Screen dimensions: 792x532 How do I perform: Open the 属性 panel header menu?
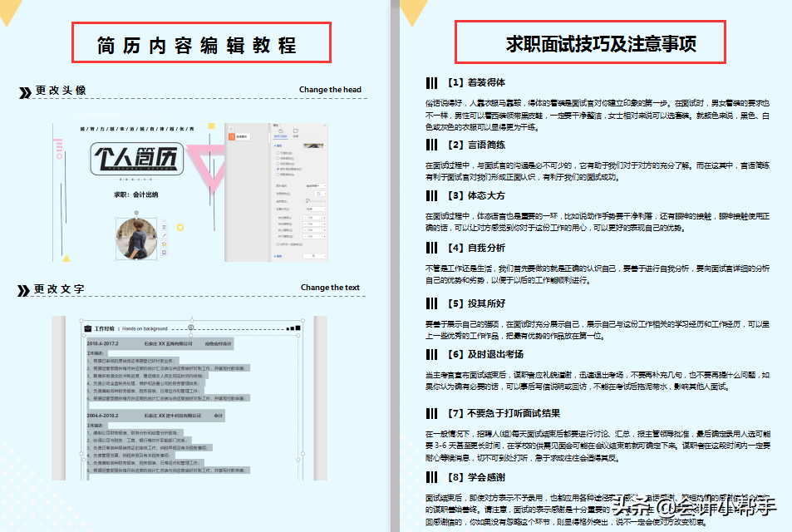[x=277, y=125]
